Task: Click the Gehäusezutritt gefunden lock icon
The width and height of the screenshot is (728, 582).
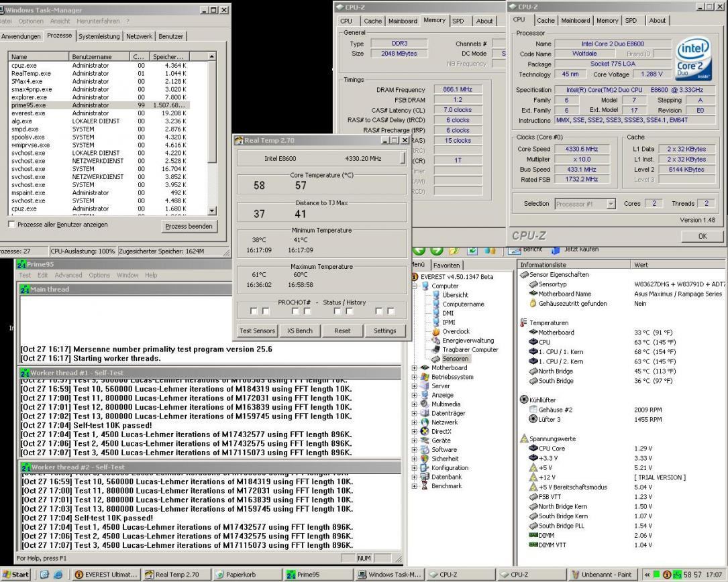Action: [533, 304]
